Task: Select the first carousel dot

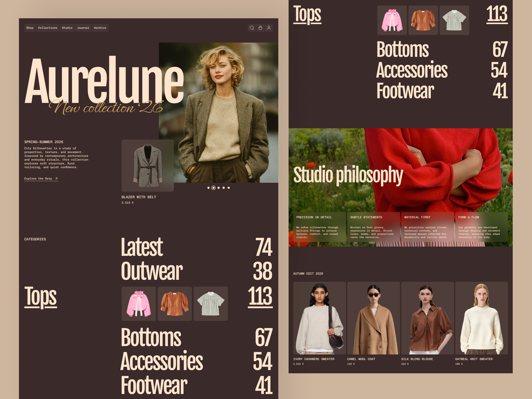Action: [x=209, y=188]
